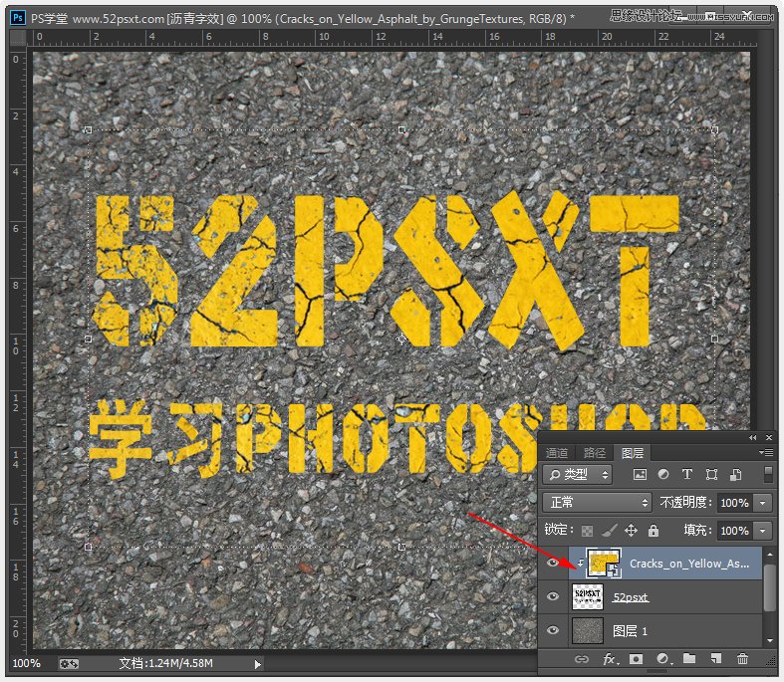Switch to the 通道 tab
The image size is (784, 682).
557,453
